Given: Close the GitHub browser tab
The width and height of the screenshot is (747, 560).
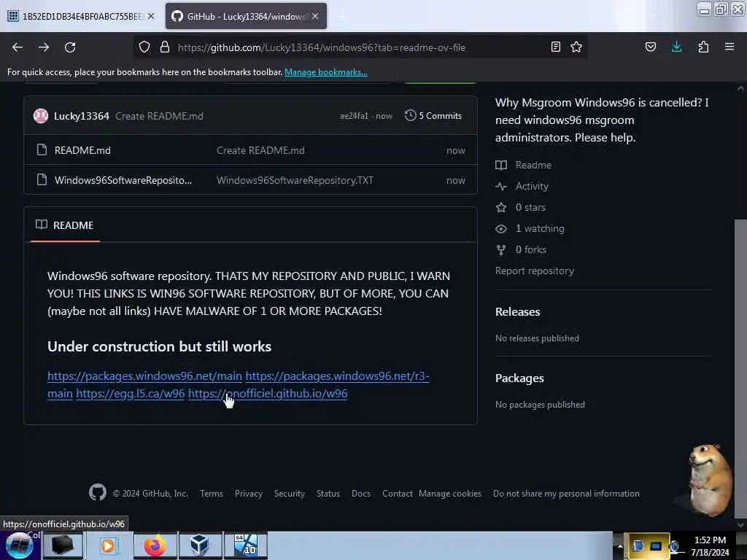Looking at the screenshot, I should coord(315,16).
